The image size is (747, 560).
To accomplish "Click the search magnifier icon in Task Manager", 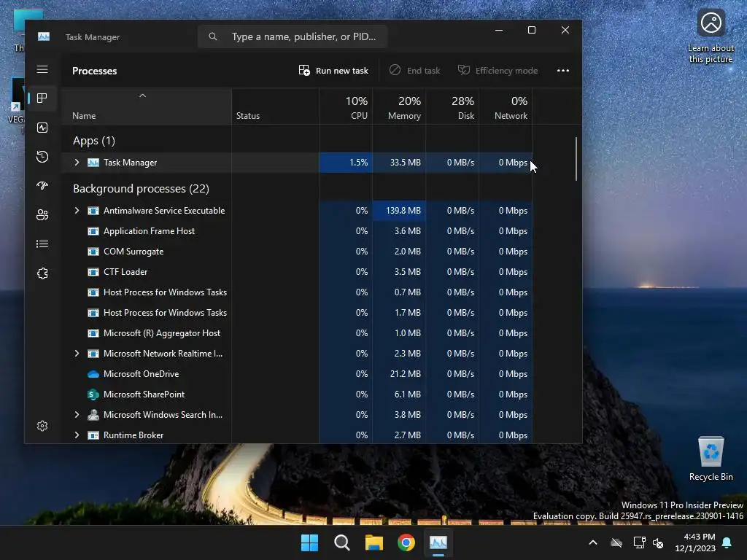I will [213, 36].
